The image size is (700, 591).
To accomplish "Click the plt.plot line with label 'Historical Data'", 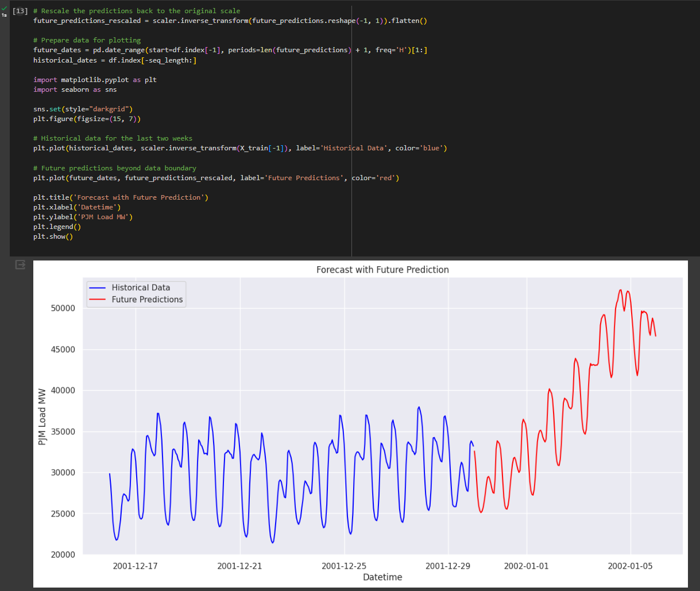I will pyautogui.click(x=240, y=148).
